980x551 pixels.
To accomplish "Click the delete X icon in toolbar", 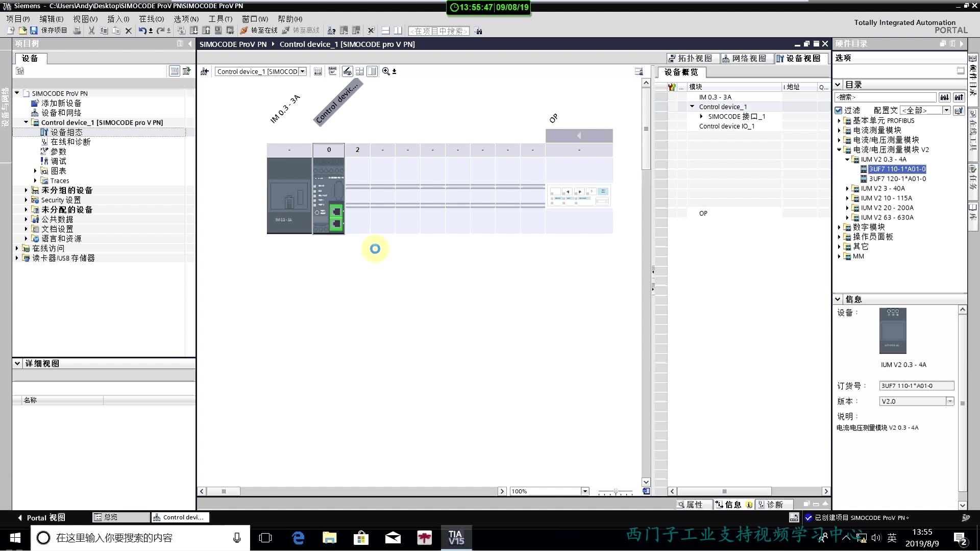I will 129,31.
